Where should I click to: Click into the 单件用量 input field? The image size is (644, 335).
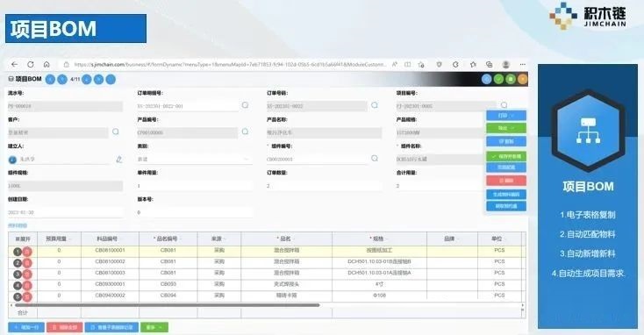[x=194, y=186]
